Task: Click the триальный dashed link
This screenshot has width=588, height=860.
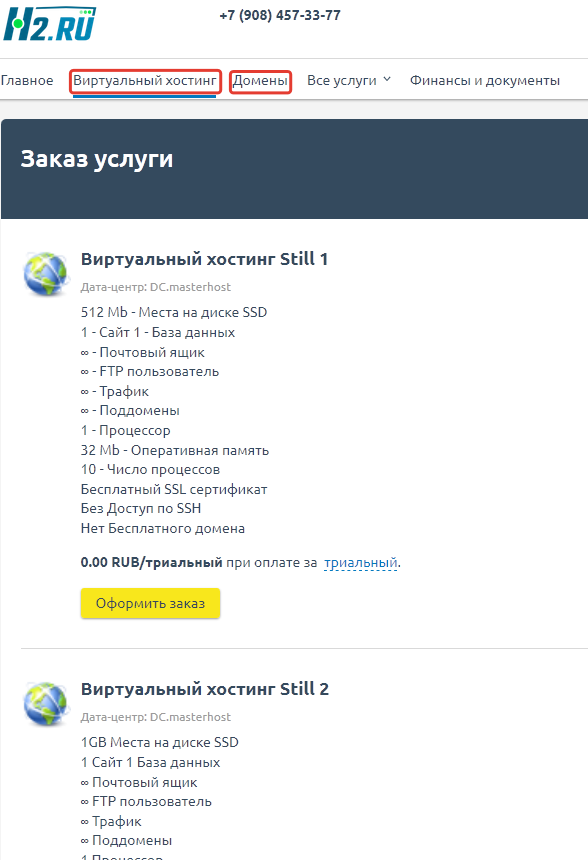Action: (x=360, y=563)
